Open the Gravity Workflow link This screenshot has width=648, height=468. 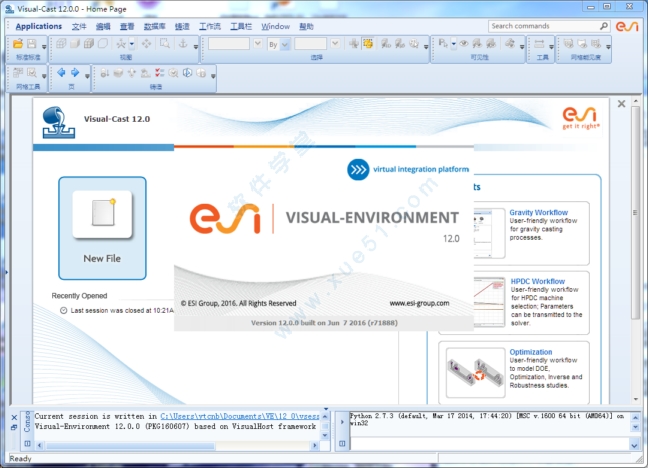coord(538,213)
